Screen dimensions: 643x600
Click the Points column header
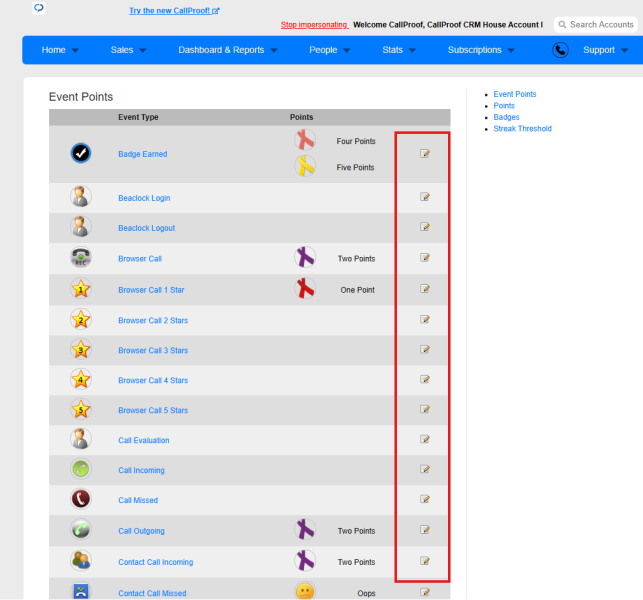[x=301, y=117]
